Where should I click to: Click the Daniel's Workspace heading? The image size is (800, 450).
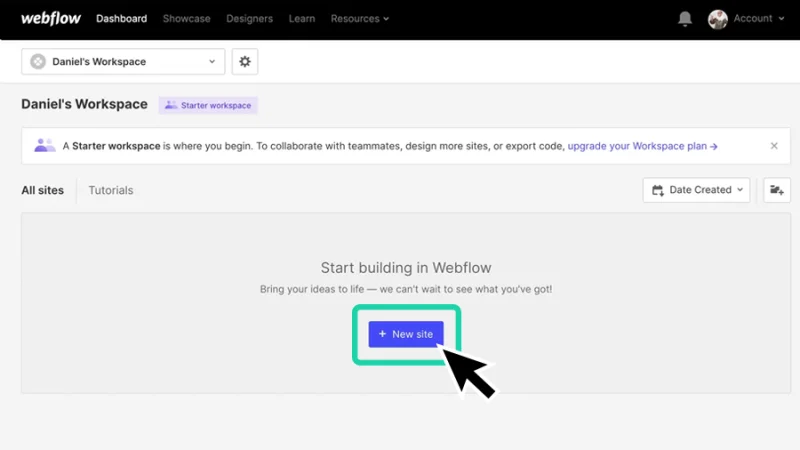click(x=84, y=104)
